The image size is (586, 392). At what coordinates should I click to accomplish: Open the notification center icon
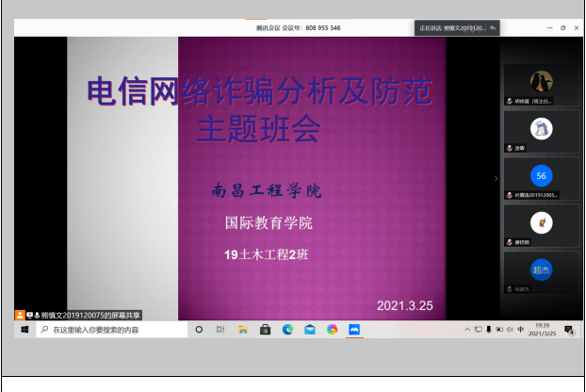tap(570, 330)
